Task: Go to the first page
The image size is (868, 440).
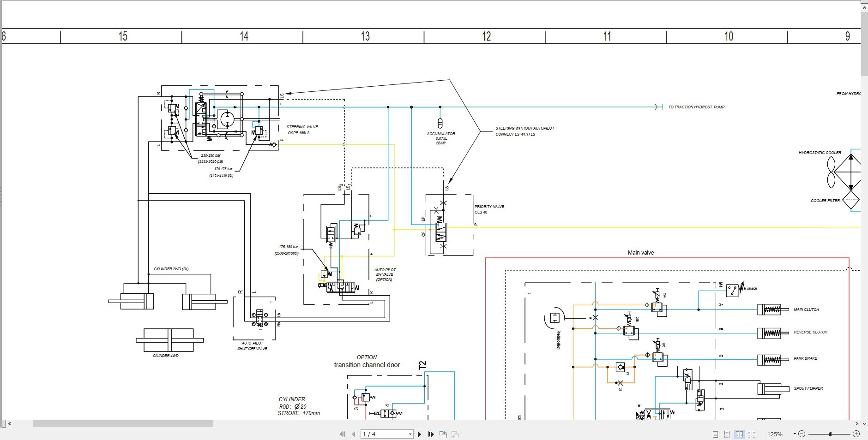Action: [342, 434]
